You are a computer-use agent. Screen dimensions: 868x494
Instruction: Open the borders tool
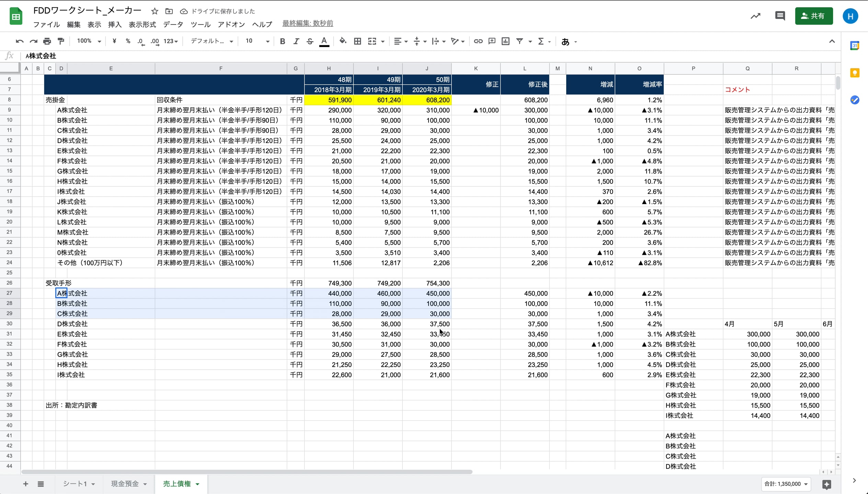coord(357,41)
